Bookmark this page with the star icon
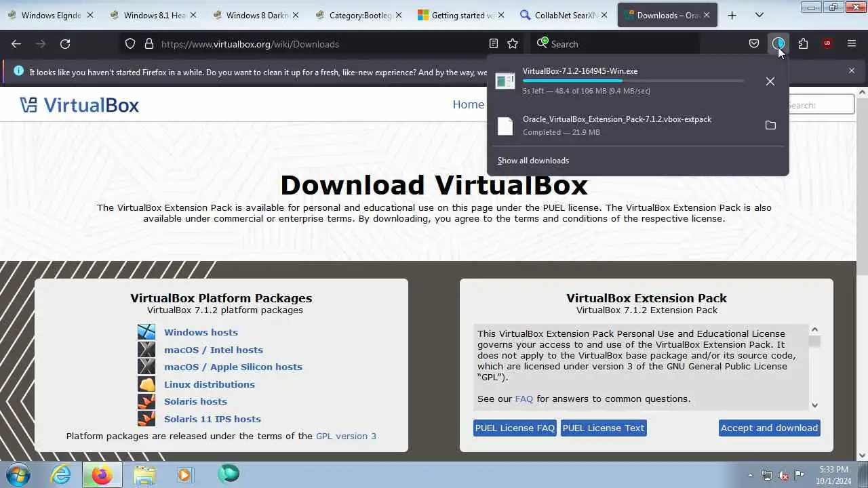The width and height of the screenshot is (868, 488). [513, 44]
